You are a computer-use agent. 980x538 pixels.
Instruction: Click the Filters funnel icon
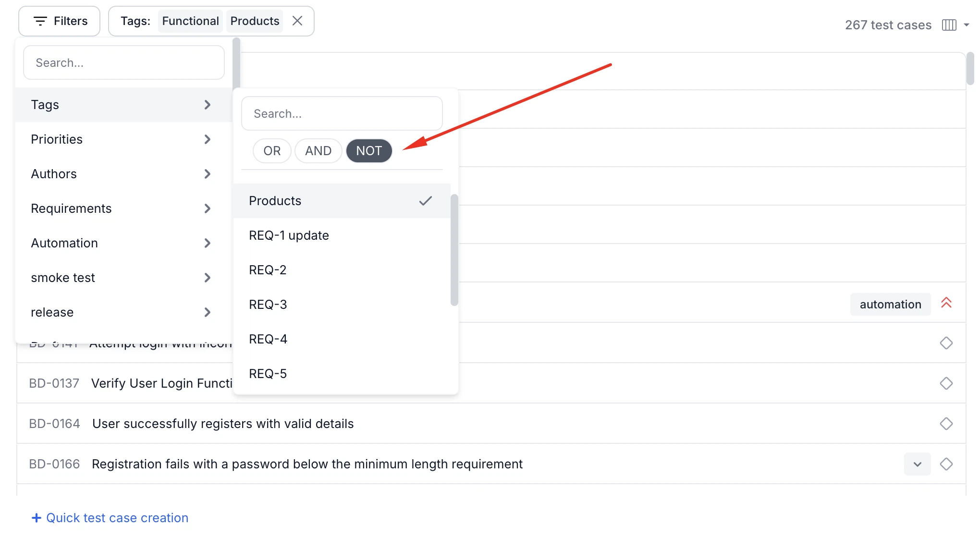41,21
